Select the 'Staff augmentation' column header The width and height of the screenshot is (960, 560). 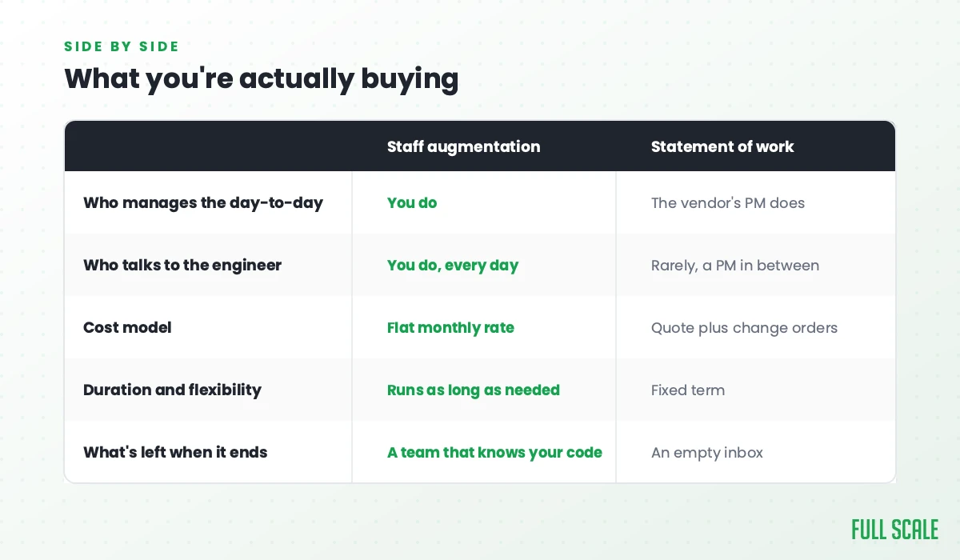pyautogui.click(x=463, y=146)
